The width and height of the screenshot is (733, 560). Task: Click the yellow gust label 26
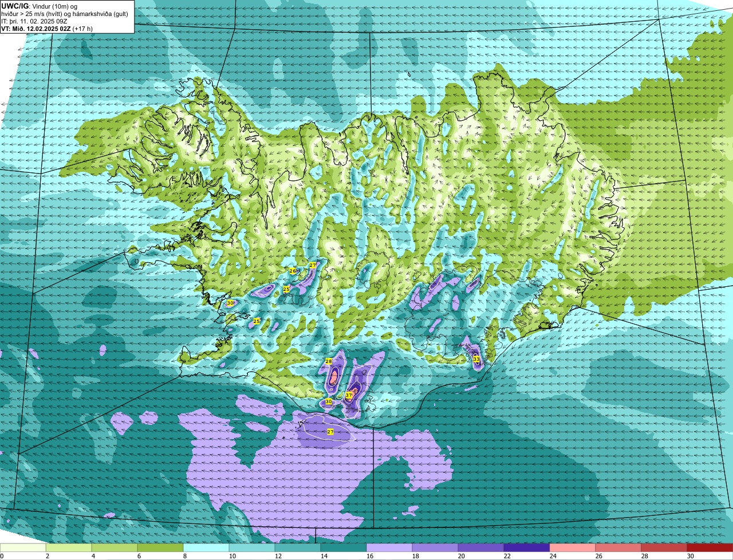292,271
